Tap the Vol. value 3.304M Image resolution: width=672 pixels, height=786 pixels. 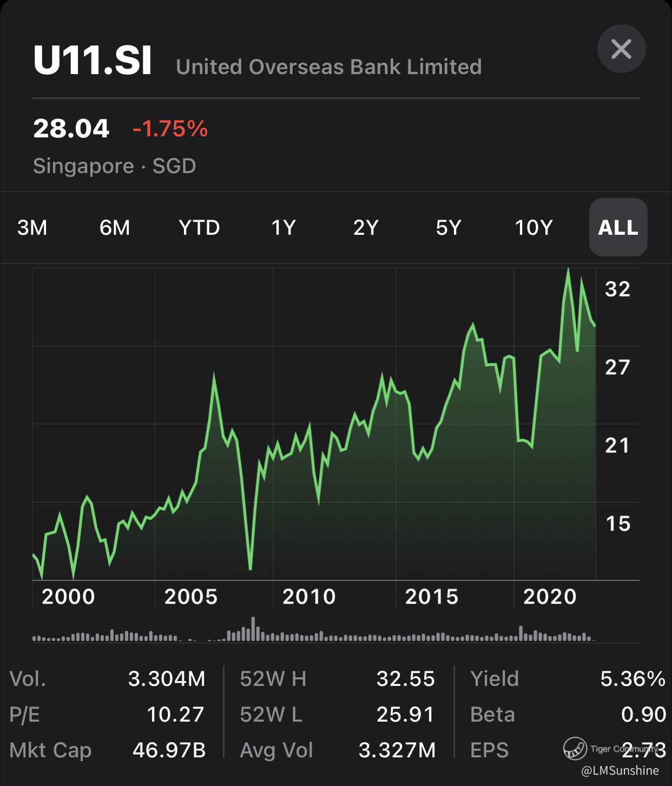pos(167,678)
